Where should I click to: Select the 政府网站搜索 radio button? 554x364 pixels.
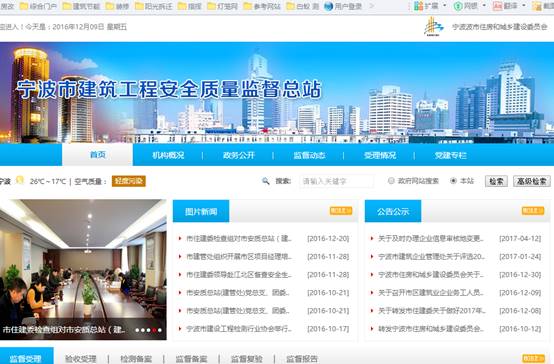click(x=391, y=181)
